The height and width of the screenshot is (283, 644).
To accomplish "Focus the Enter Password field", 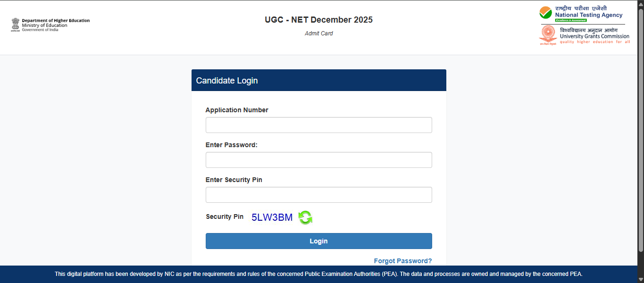I will point(318,159).
